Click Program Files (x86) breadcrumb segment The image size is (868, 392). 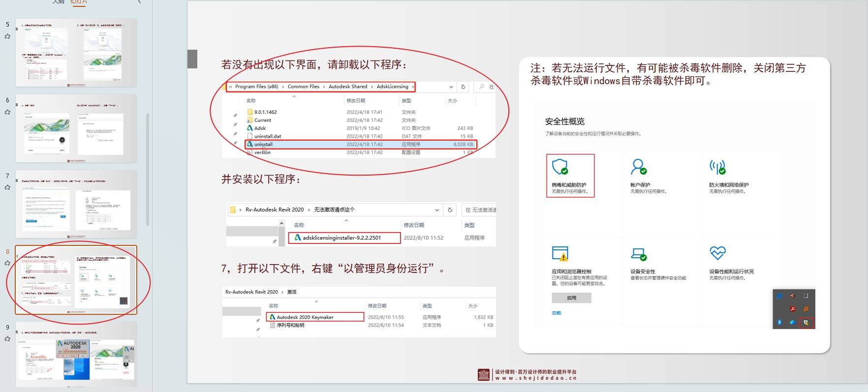(256, 87)
